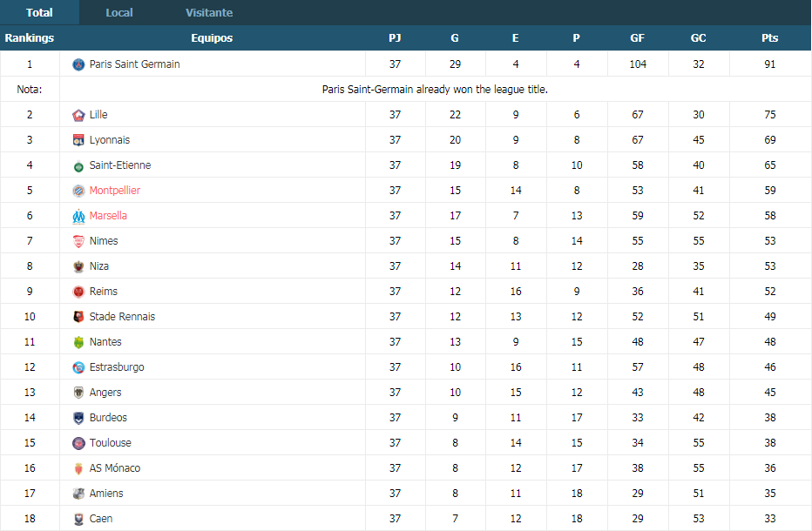Switch to the Local tab
812x531 pixels.
point(119,12)
